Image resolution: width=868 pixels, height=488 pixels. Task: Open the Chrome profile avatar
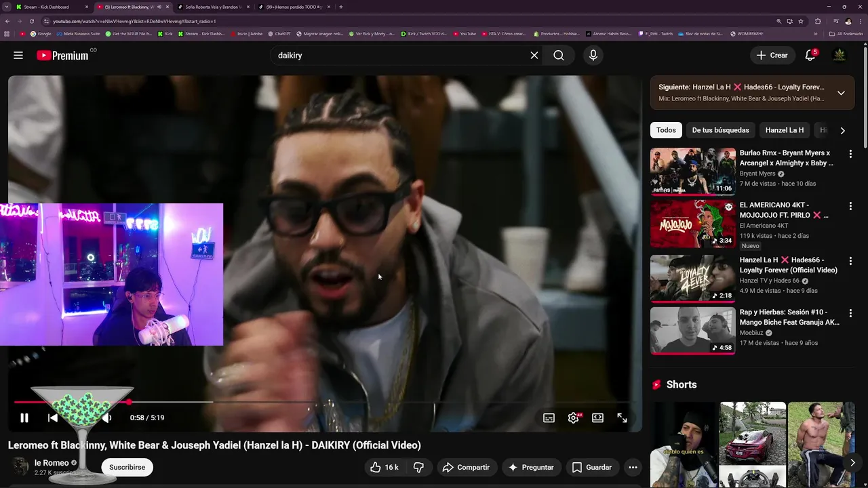[x=848, y=21]
